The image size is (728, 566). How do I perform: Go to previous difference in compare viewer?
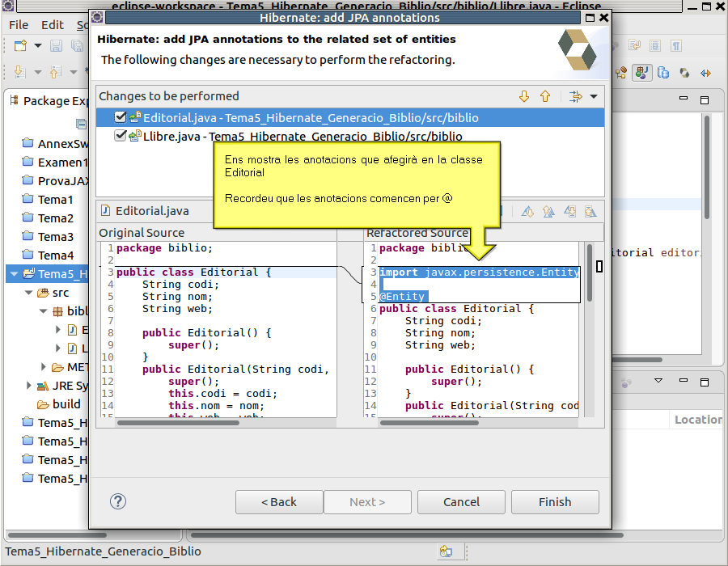548,212
